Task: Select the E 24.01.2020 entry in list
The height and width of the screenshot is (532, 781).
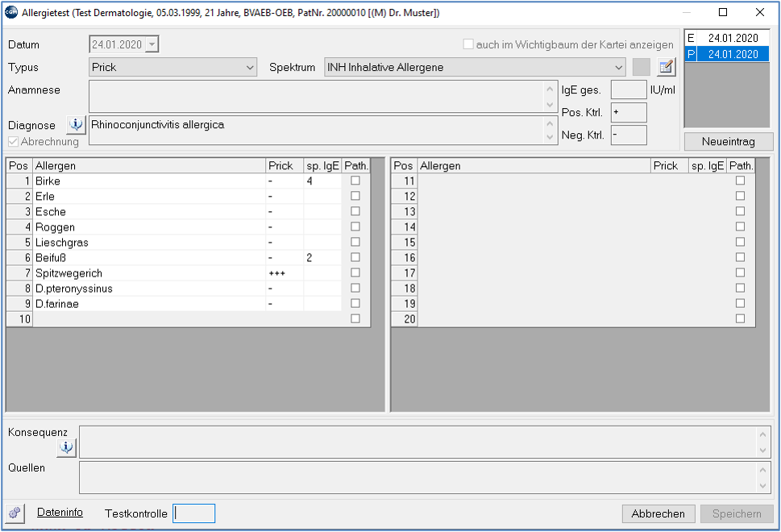Action: coord(727,38)
